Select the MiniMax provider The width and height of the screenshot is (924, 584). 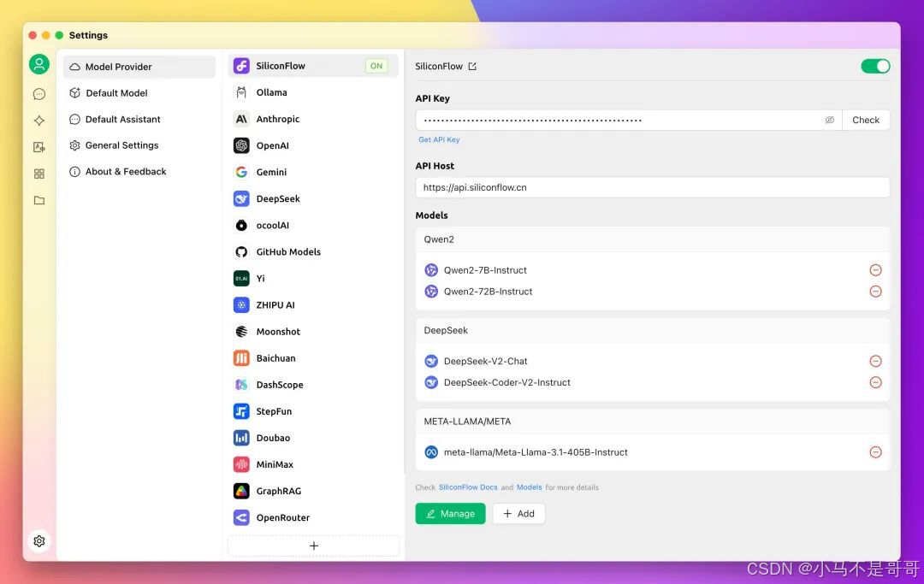tap(313, 464)
